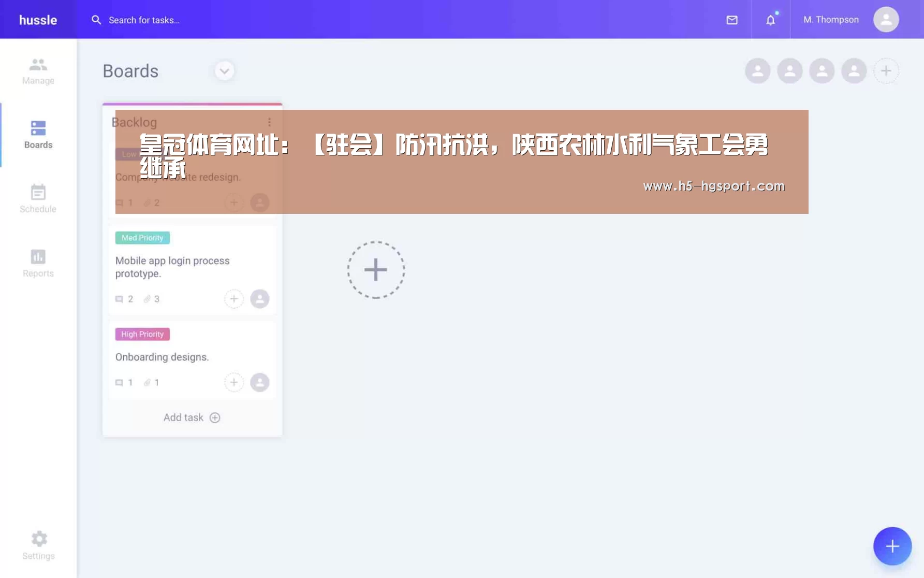Open Settings in sidebar
The width and height of the screenshot is (924, 578).
tap(38, 545)
